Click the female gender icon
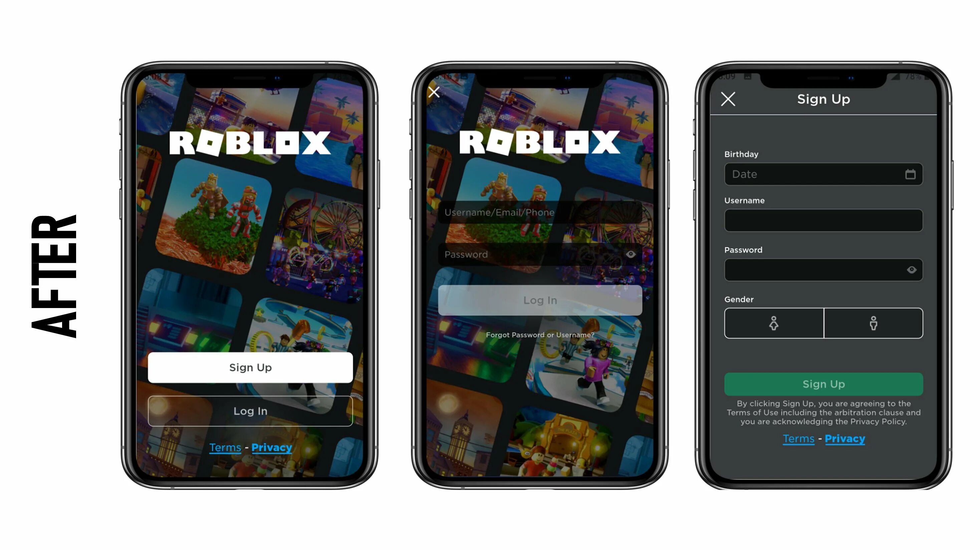980x550 pixels. pyautogui.click(x=773, y=323)
